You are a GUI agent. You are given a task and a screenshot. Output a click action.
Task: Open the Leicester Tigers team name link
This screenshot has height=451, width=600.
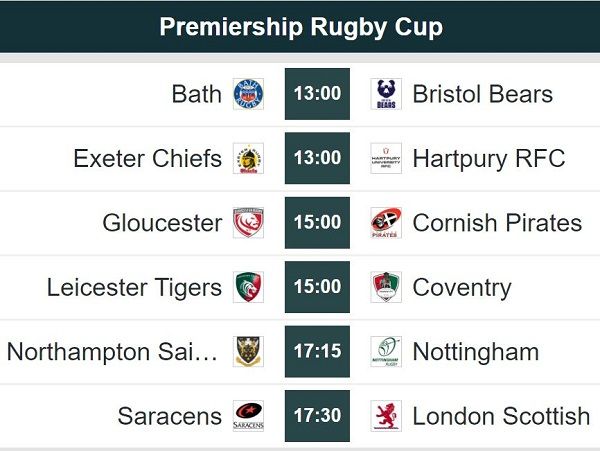(134, 288)
